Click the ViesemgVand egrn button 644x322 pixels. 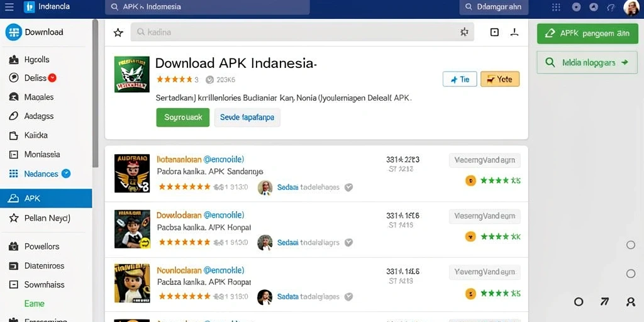[485, 216]
